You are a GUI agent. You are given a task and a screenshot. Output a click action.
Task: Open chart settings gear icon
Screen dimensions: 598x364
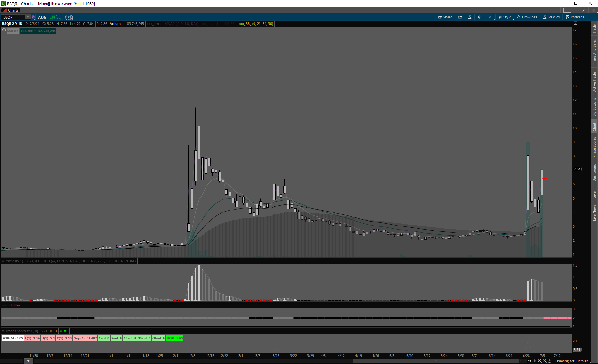[479, 17]
